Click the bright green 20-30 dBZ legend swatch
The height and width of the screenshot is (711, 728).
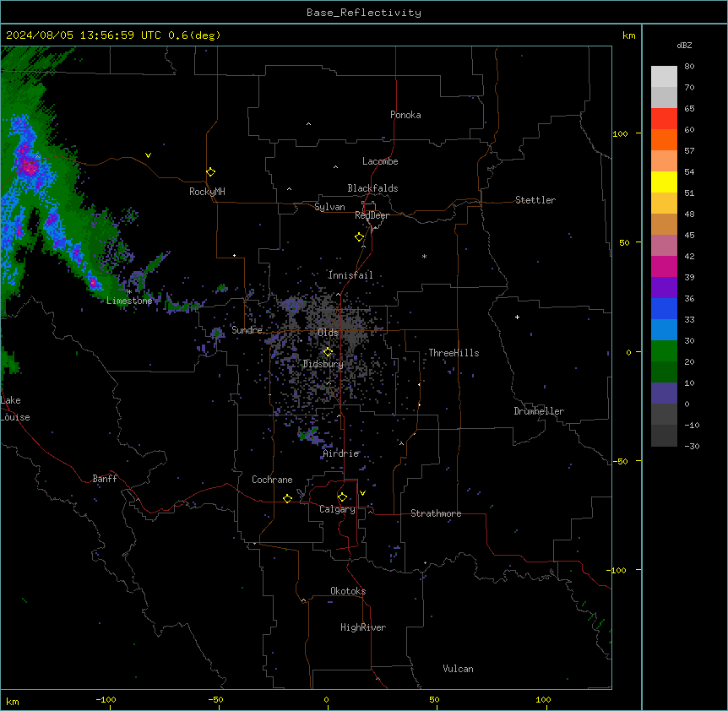(664, 351)
